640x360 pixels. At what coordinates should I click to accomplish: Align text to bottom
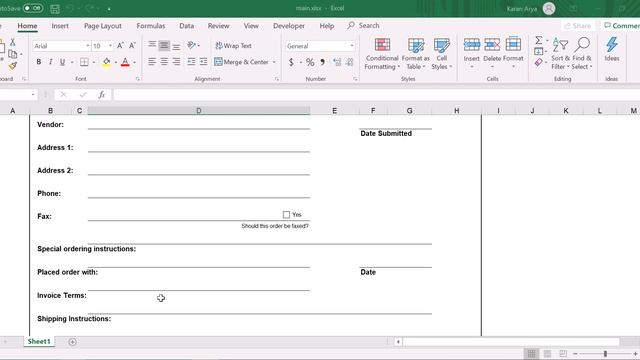(x=176, y=45)
